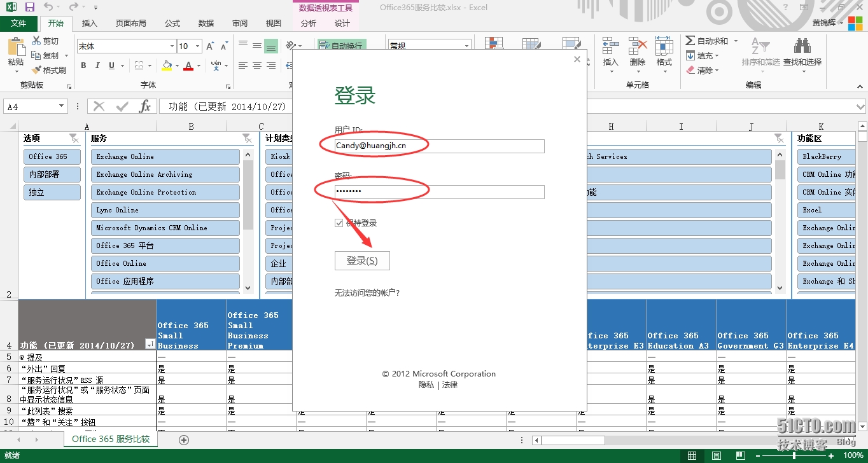Open AutoSum (自动求和) function
The height and width of the screenshot is (463, 868).
706,41
